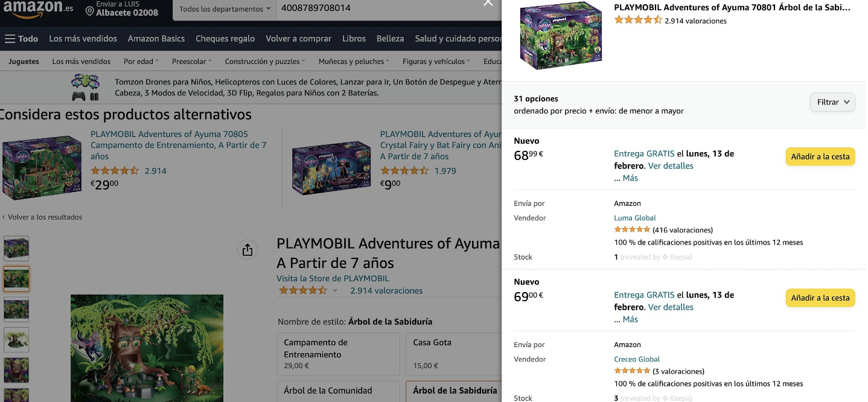
Task: Click Luma Global seller star rating
Action: tap(632, 230)
